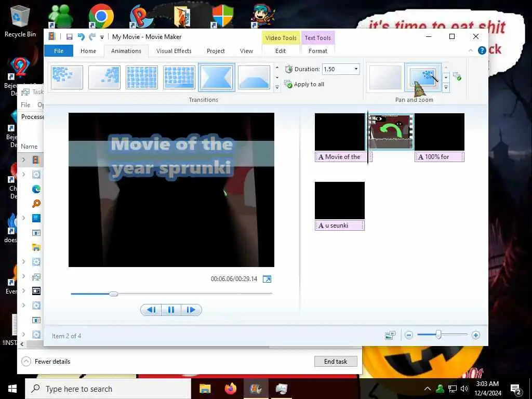This screenshot has width=532, height=399.
Task: Apply the sixth trapezoid-shaped transition
Action: 254,77
